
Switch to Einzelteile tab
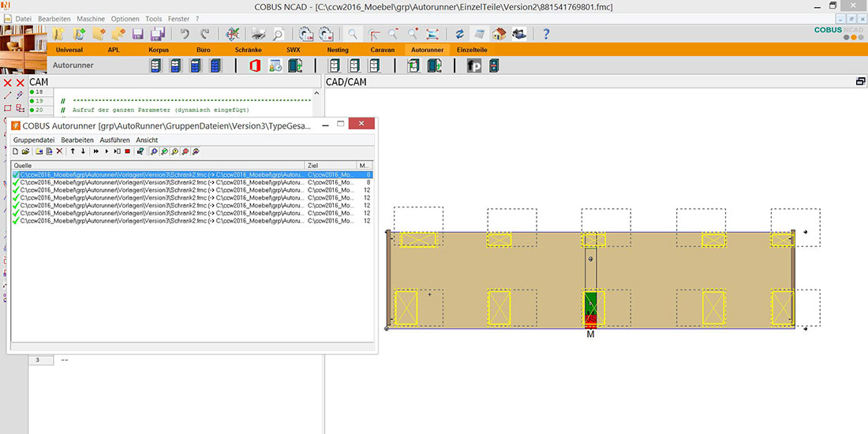pyautogui.click(x=472, y=50)
